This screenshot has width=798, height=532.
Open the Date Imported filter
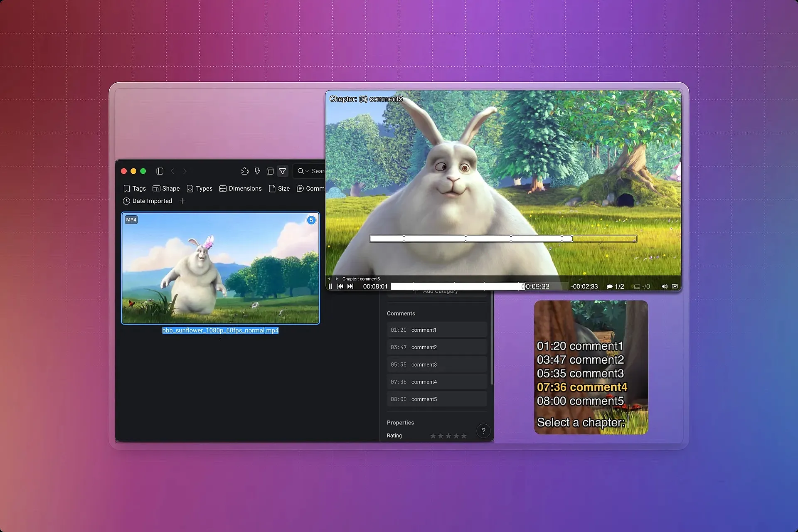148,201
